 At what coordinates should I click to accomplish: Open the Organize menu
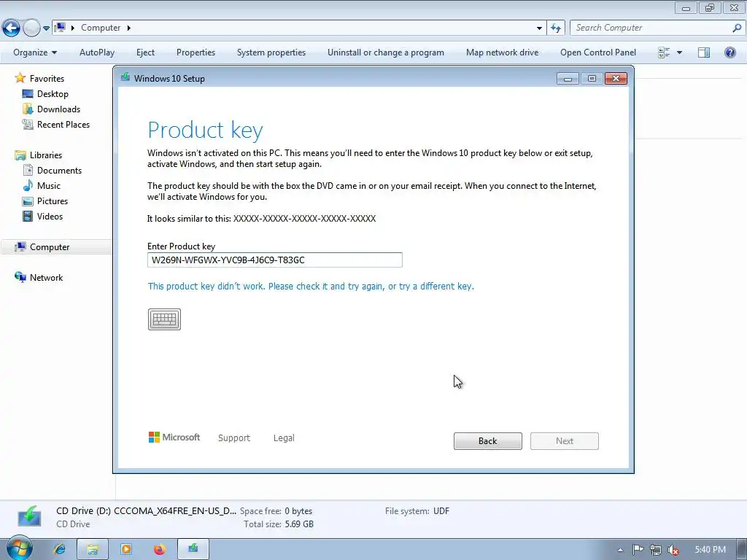pyautogui.click(x=35, y=52)
